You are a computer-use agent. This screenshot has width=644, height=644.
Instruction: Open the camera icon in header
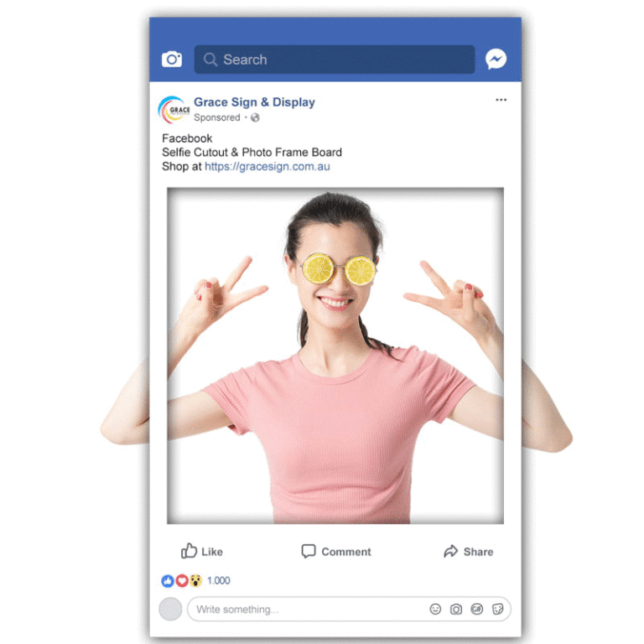[x=172, y=60]
